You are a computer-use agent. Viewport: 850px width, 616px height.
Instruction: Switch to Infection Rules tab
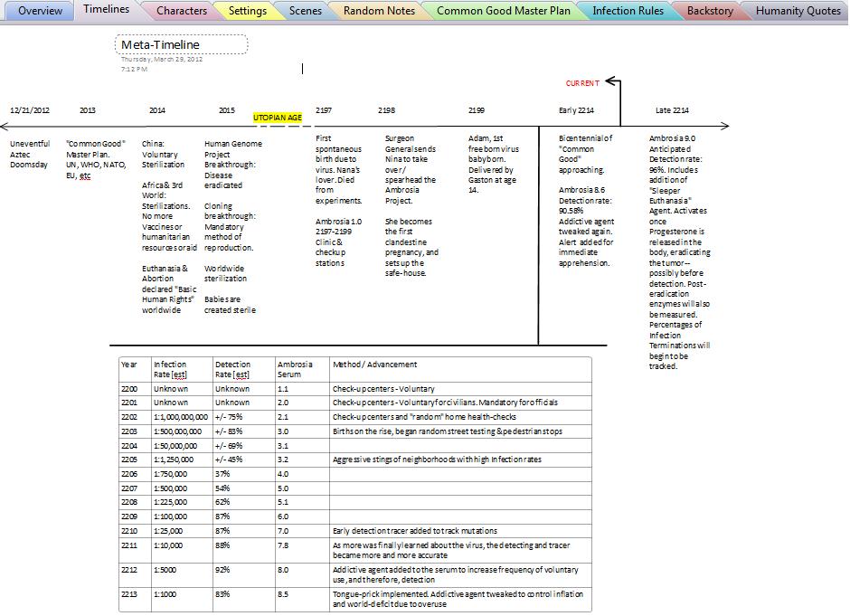(x=628, y=11)
